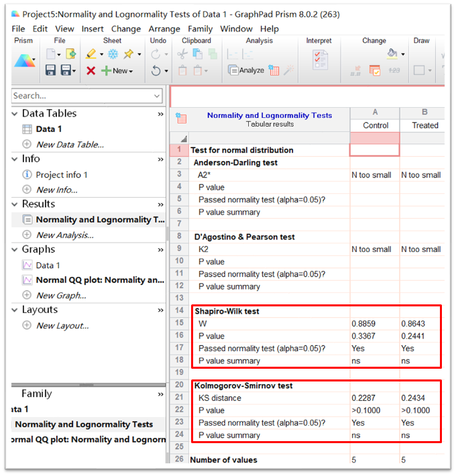
Task: Click the undo arrow icon
Action: point(156,71)
